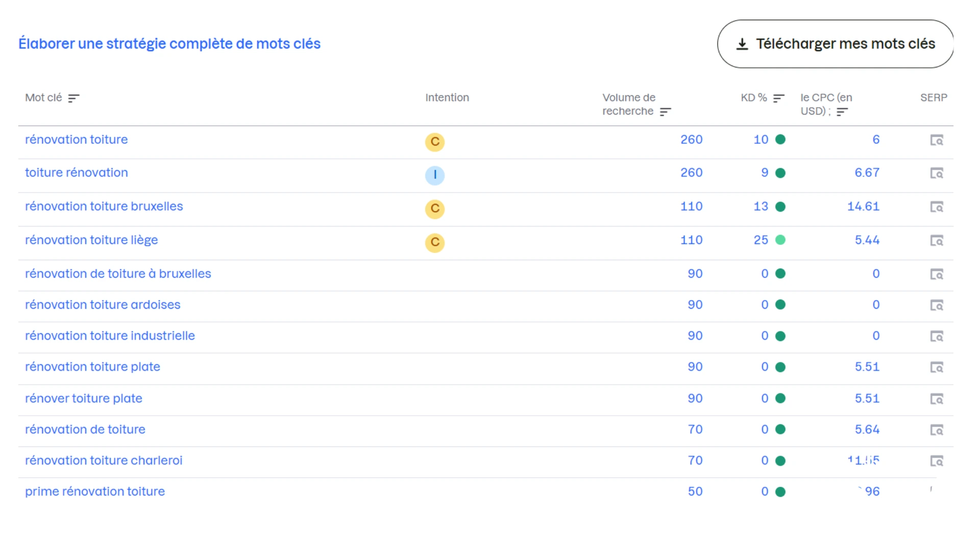Sort keywords by KD percentage
Screen dimensions: 980x551
tap(778, 98)
